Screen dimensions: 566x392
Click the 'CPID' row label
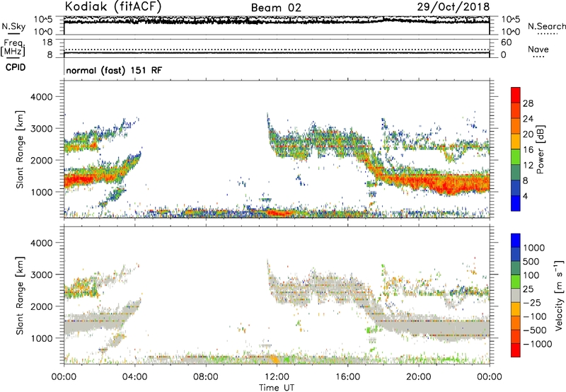[x=16, y=67]
